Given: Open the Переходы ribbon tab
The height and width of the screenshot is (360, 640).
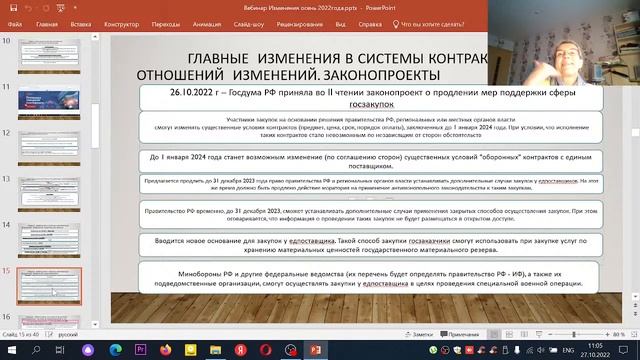Looking at the screenshot, I should (166, 24).
